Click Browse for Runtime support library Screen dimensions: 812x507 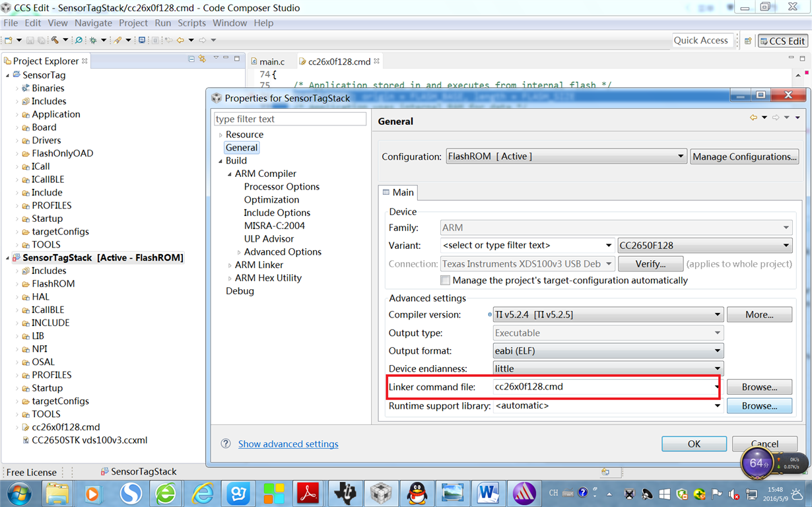pos(759,406)
